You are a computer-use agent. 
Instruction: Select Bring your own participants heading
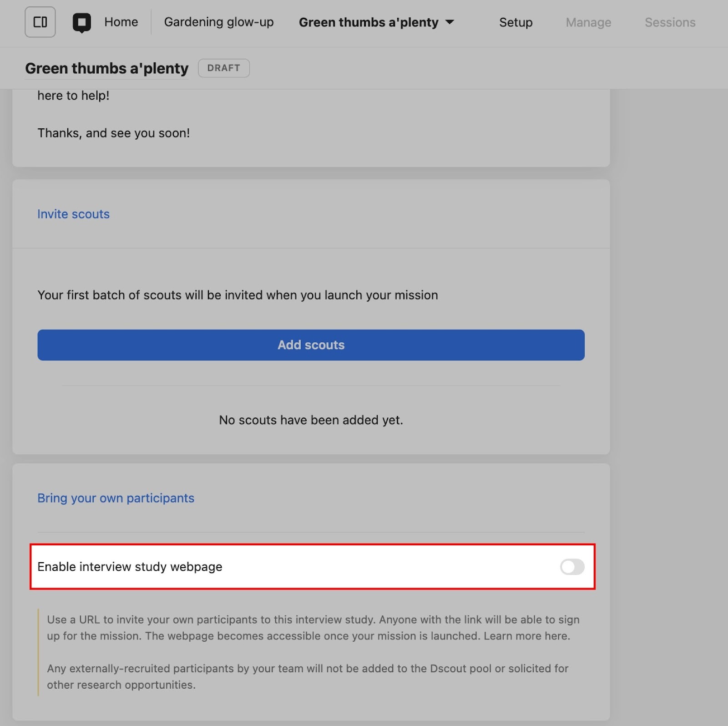[x=116, y=498]
